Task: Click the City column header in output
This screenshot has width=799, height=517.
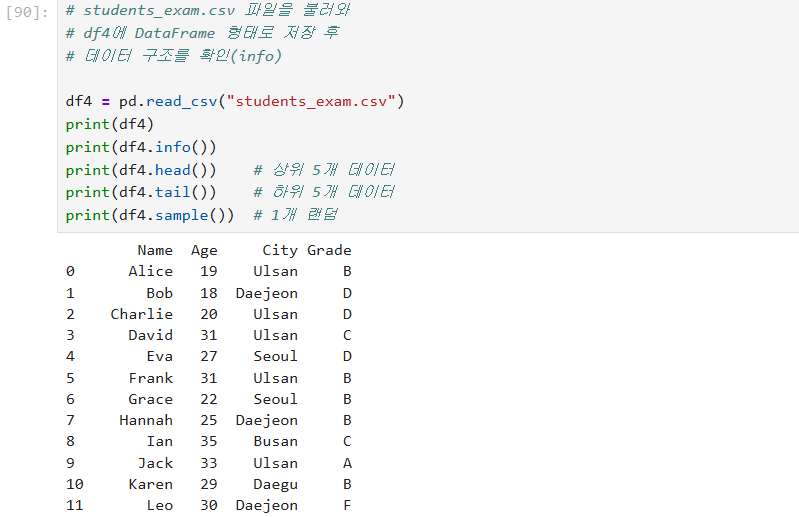Action: (x=280, y=251)
